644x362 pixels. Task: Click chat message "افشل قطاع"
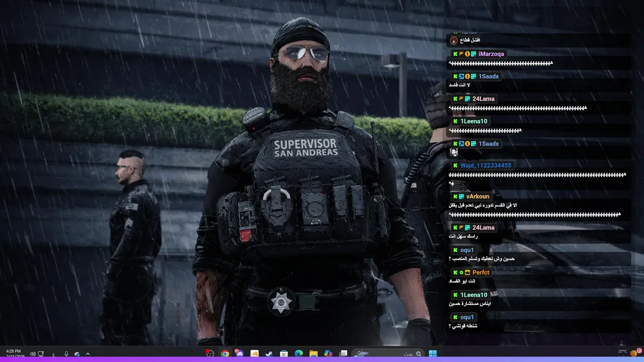point(470,40)
